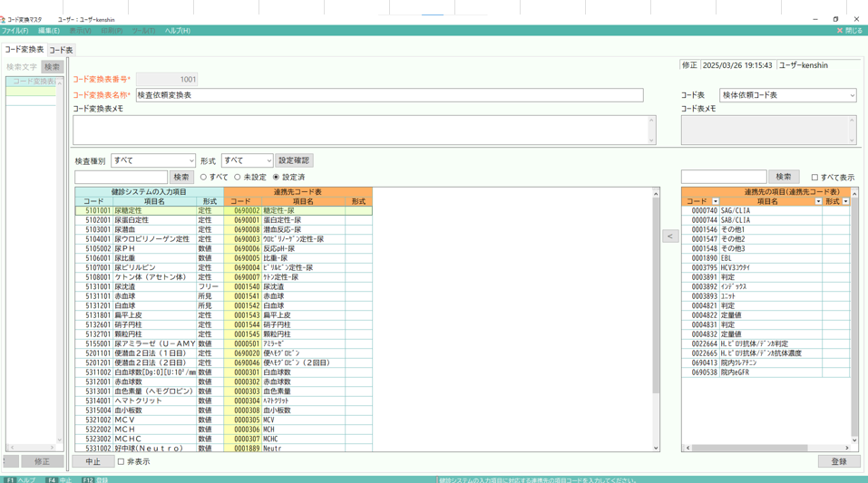Screen dimensions: 868x483
Task: Open the ファイル(F) menu
Action: coord(15,31)
